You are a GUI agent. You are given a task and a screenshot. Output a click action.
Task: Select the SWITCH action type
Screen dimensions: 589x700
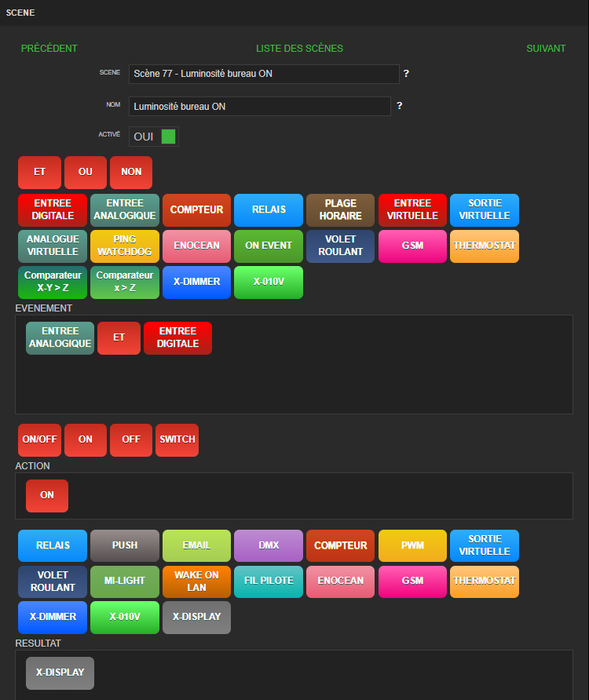coord(177,439)
